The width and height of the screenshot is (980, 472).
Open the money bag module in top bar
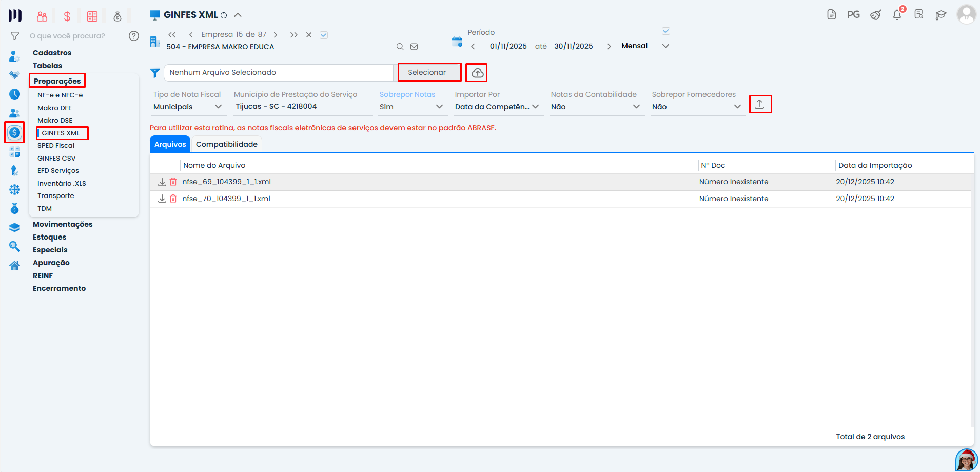tap(117, 16)
